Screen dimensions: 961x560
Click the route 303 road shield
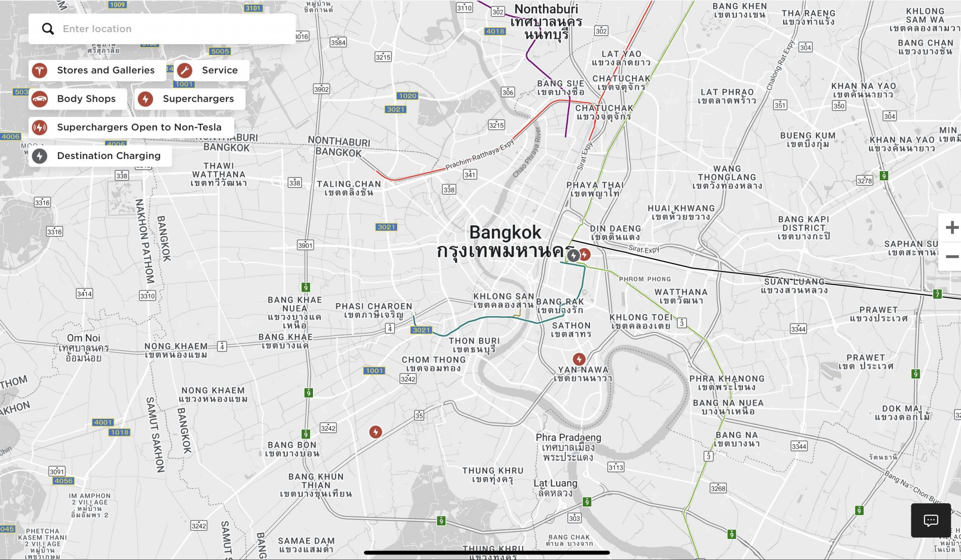(574, 518)
